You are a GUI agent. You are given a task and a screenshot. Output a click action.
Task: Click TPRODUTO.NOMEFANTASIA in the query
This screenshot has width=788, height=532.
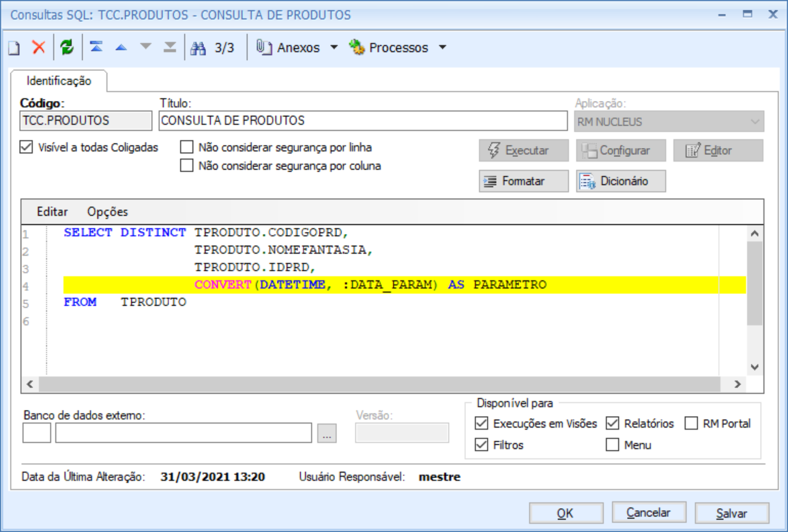pos(283,250)
